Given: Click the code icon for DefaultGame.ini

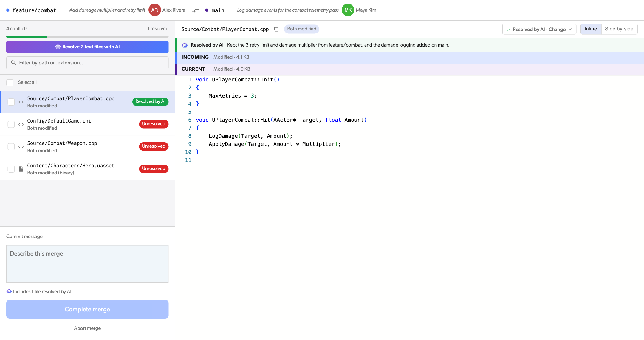Looking at the screenshot, I should point(21,124).
